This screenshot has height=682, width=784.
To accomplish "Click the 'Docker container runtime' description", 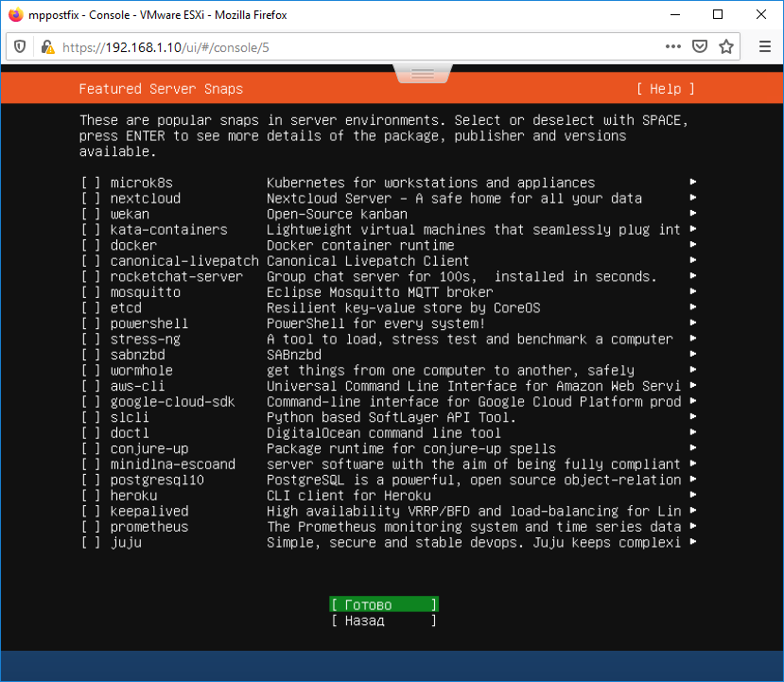I will [360, 245].
